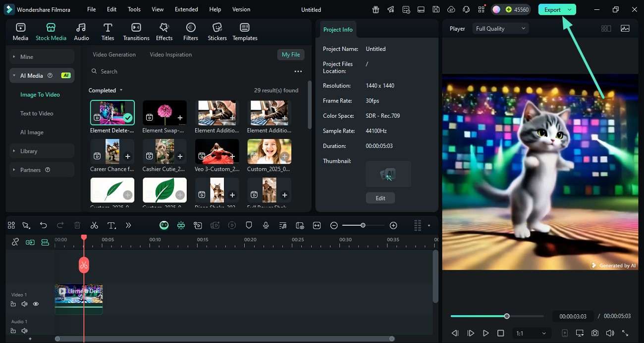Select the text tool in timeline toolbar
Screen dimensions: 644x343
tap(111, 225)
